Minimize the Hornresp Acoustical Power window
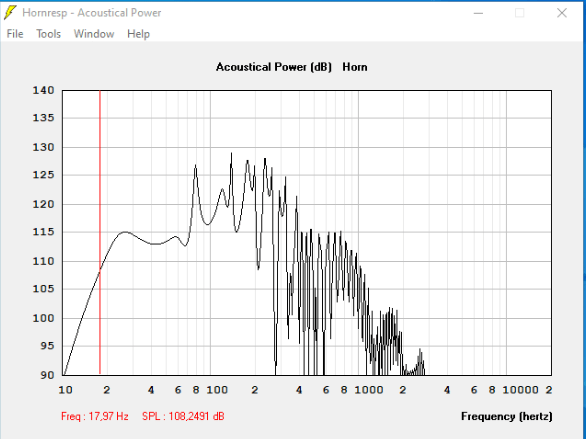This screenshot has height=439, width=586. pos(478,13)
